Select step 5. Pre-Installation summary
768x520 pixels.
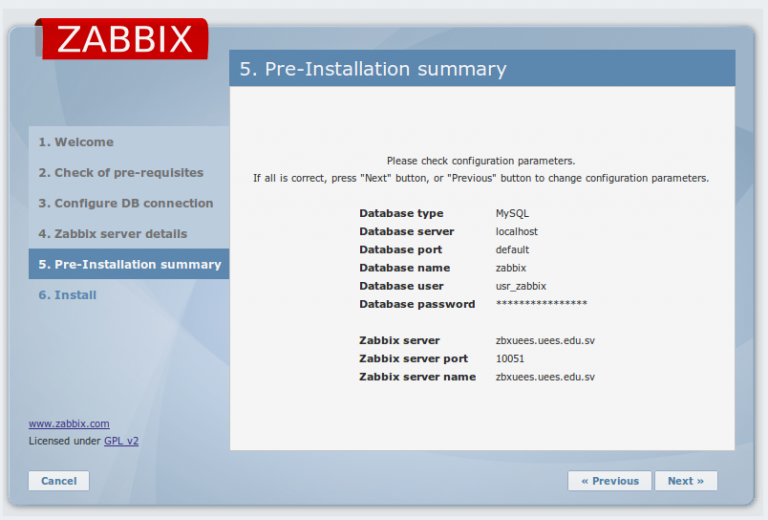[x=129, y=264]
